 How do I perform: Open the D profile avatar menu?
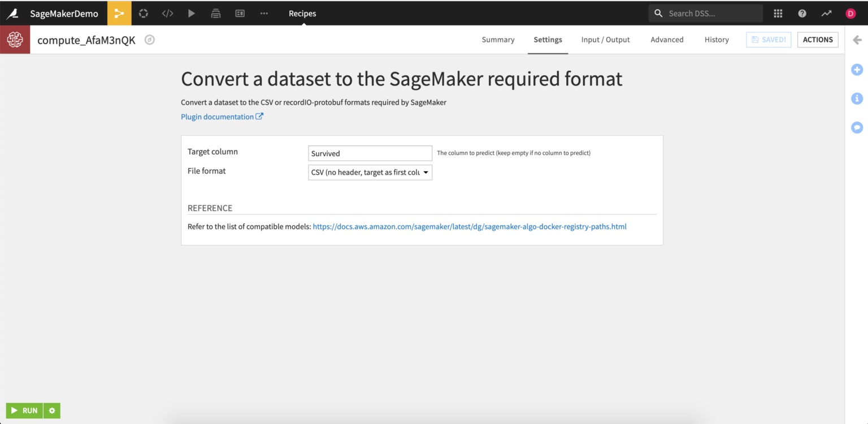[850, 13]
